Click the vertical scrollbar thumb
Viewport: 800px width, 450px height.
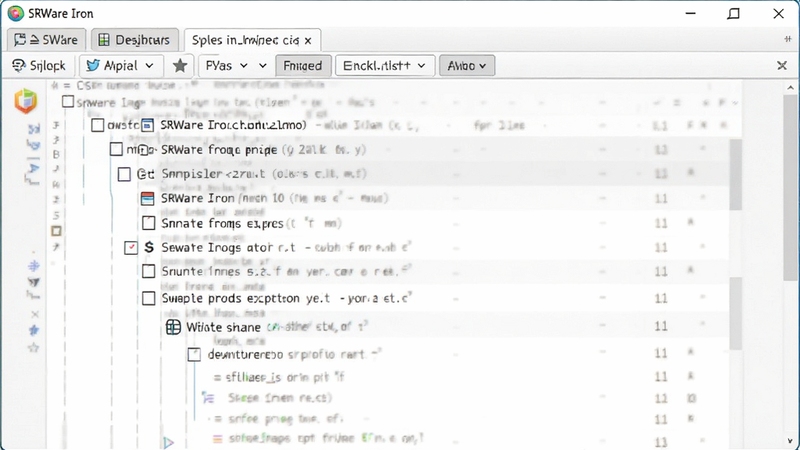(792, 186)
